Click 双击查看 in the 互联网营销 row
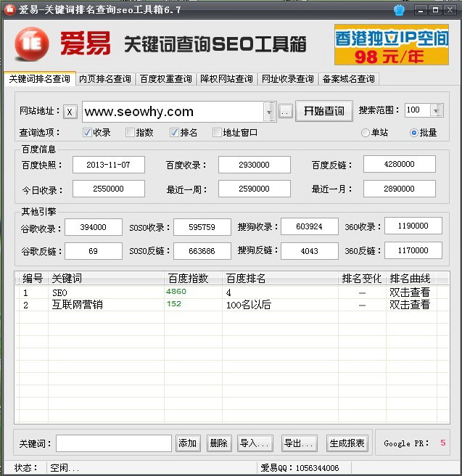Screen dimensions: 462x476 point(410,305)
